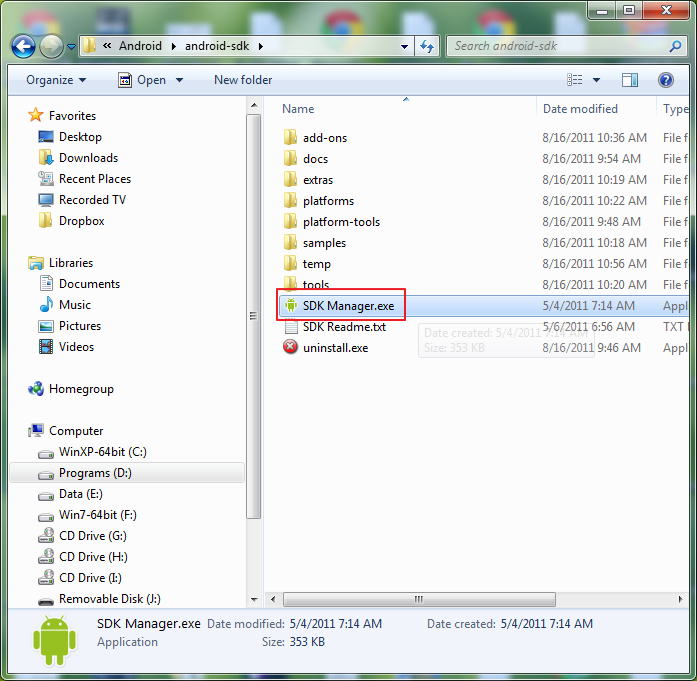Click the Forward navigation arrow

51,46
